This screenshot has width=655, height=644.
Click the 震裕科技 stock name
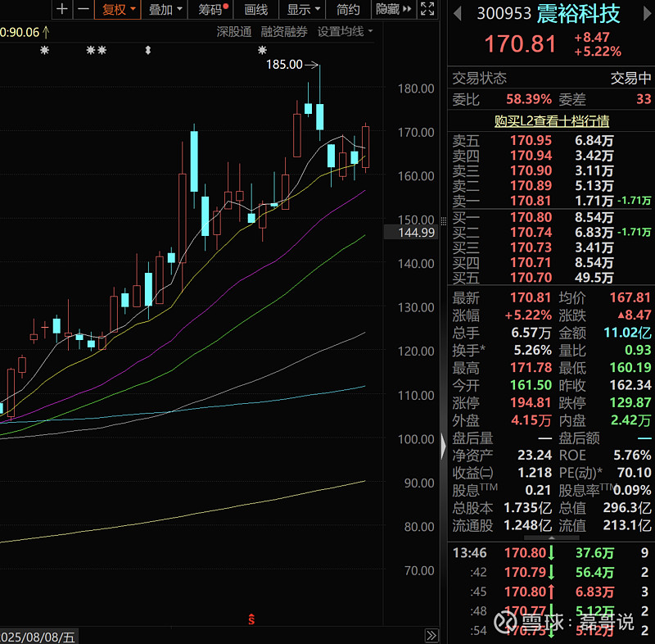(578, 14)
